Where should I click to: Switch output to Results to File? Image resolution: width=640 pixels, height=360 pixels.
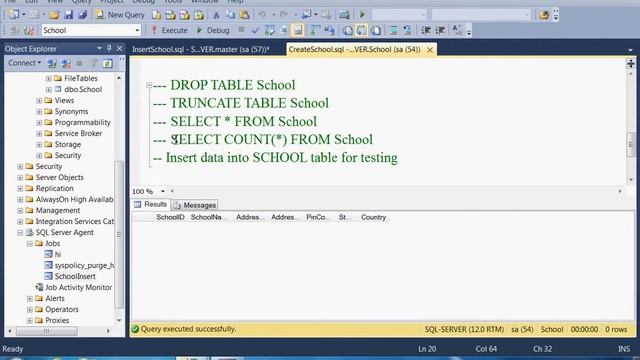pos(376,31)
